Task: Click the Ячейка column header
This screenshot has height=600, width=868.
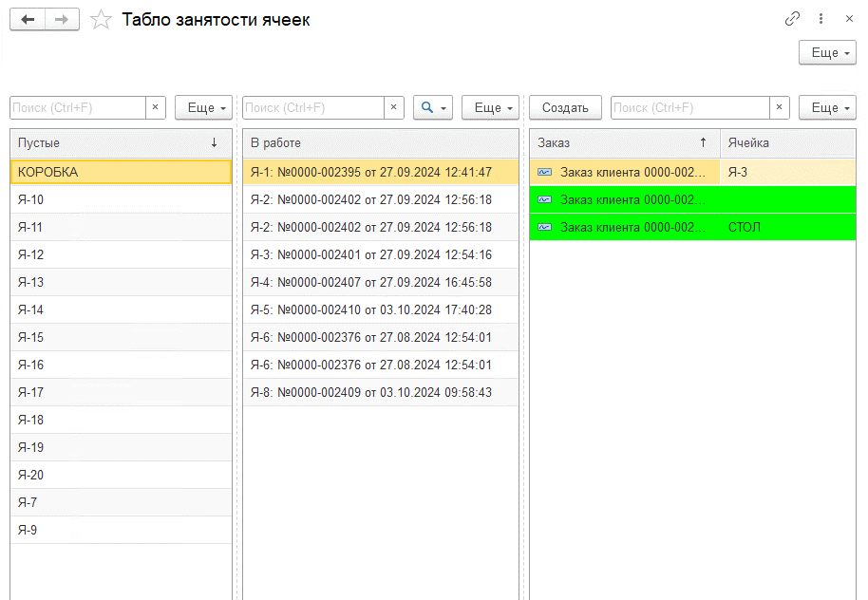Action: pos(786,143)
